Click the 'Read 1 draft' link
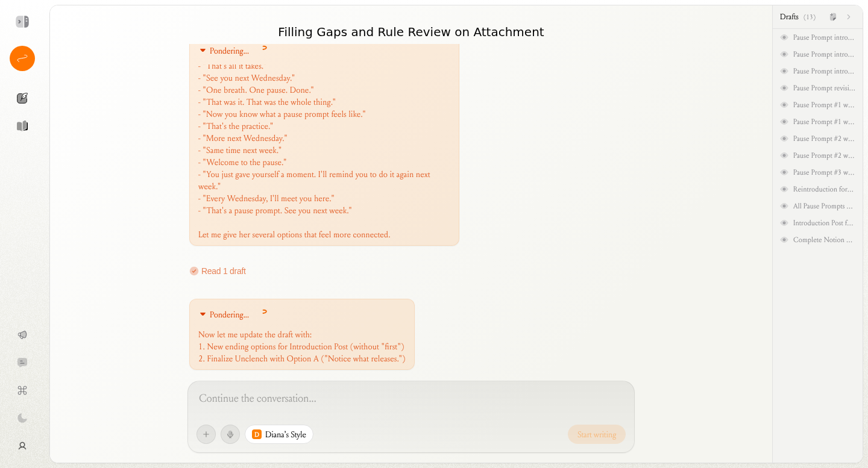The image size is (868, 468). click(x=223, y=271)
